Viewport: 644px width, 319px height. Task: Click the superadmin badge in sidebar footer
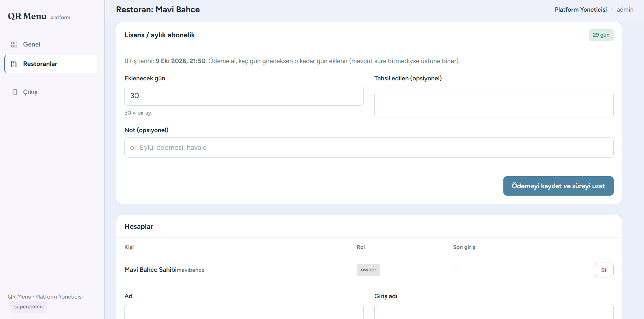tap(28, 307)
